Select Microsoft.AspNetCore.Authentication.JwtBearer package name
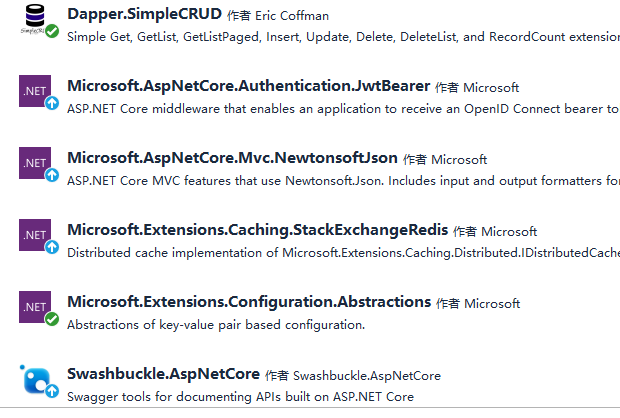 248,86
